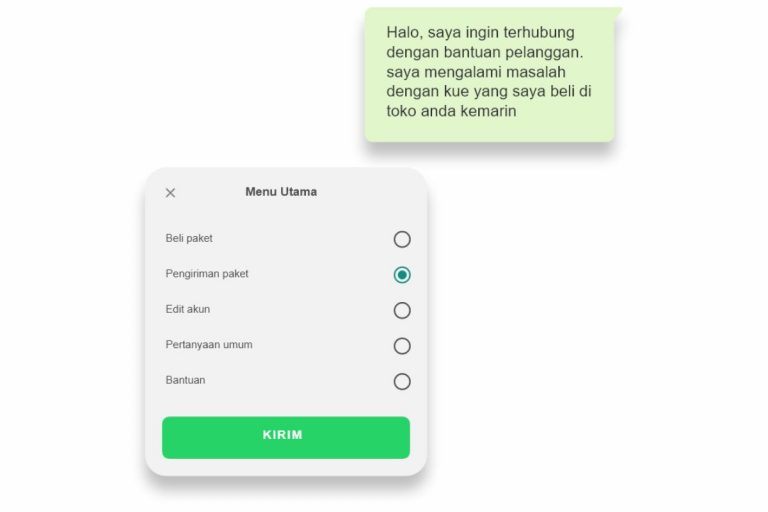This screenshot has width=768, height=512.
Task: Select the Beli paket radio button
Action: (402, 239)
